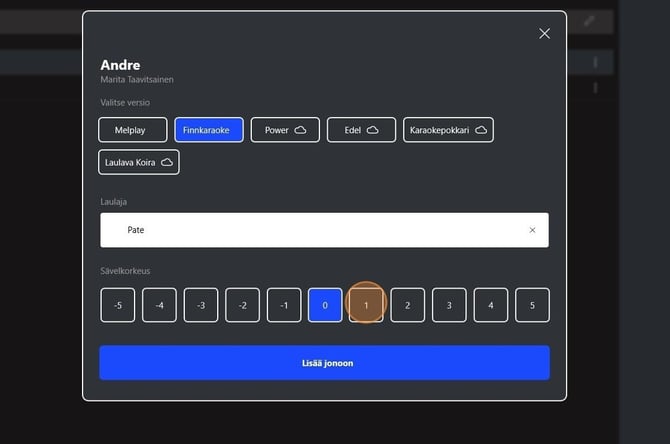The height and width of the screenshot is (444, 670).
Task: Lower pitch to -2
Action: pyautogui.click(x=242, y=305)
